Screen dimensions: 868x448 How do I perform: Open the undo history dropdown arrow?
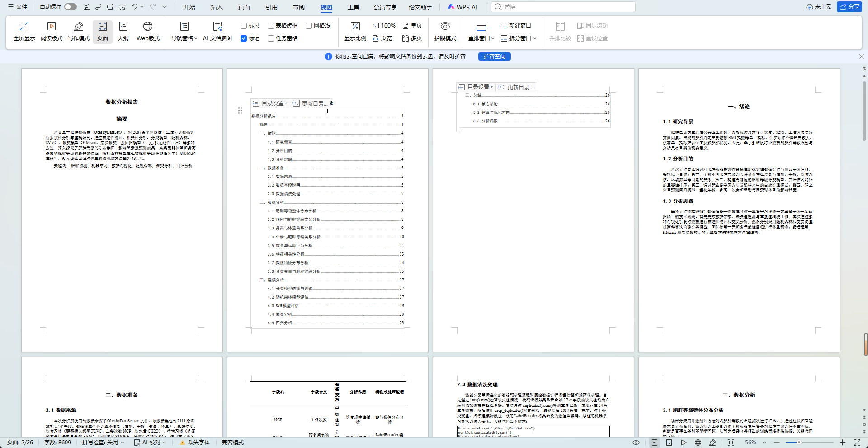142,7
